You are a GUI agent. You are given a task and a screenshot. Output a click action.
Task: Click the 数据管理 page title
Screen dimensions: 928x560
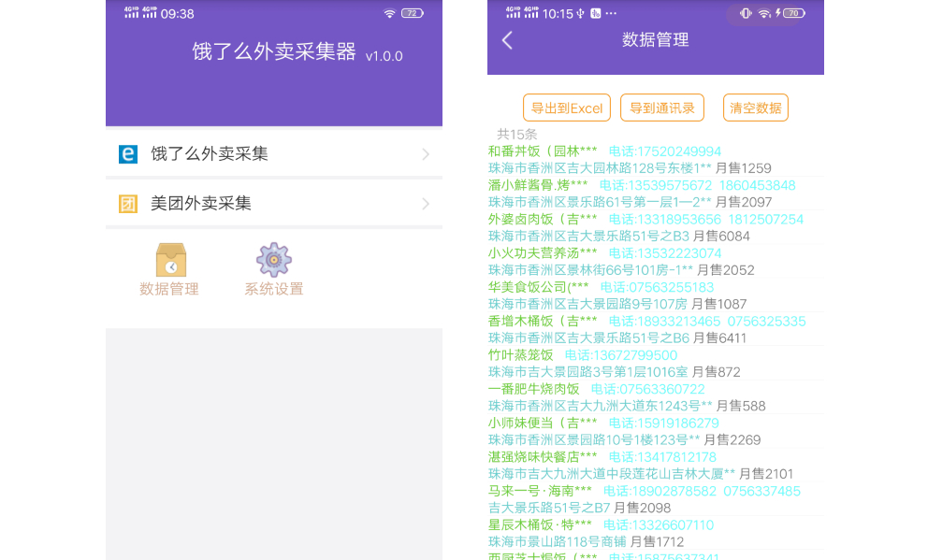(655, 39)
